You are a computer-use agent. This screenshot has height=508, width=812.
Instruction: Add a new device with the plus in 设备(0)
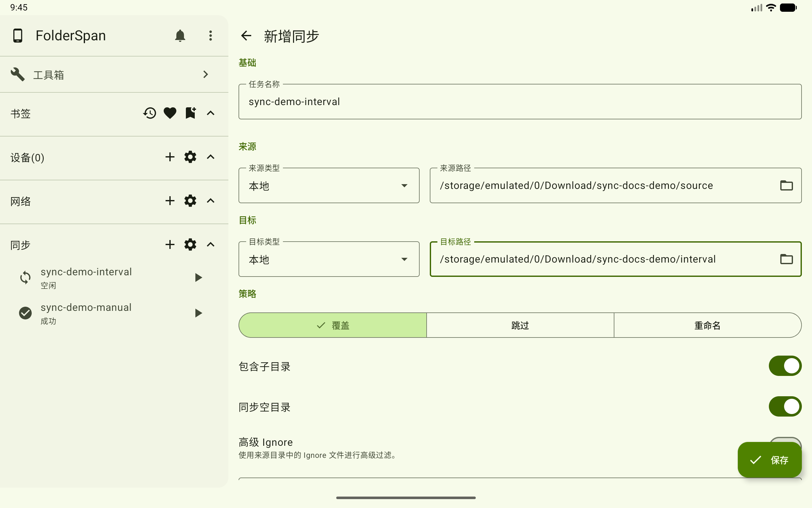tap(170, 157)
